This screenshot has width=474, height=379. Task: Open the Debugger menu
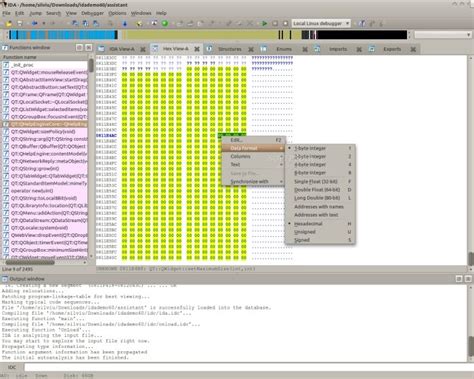tap(92, 13)
